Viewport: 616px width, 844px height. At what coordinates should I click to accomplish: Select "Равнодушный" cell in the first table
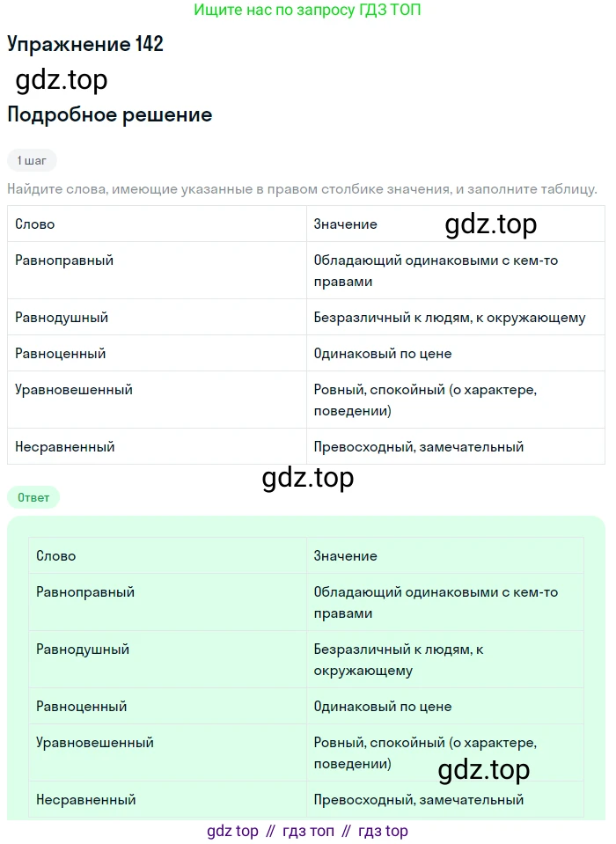point(62,318)
